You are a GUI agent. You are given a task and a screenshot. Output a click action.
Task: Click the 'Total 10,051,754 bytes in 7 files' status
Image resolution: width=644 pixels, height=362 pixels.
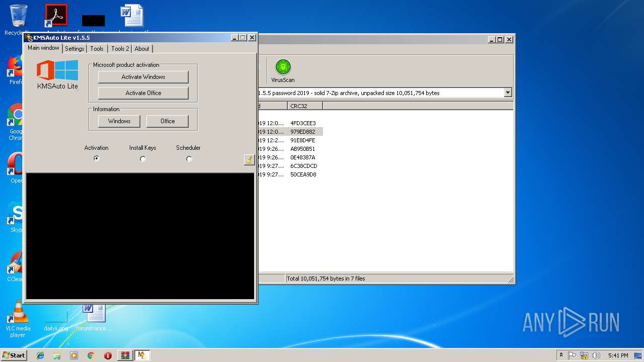tap(326, 279)
